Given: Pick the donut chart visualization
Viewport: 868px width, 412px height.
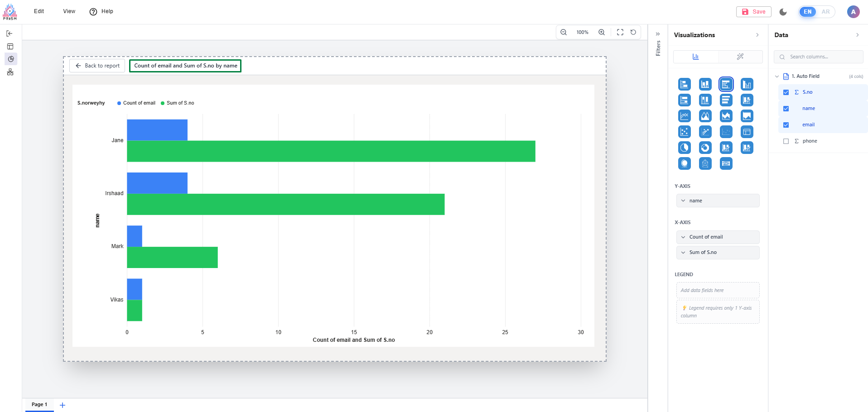Looking at the screenshot, I should [x=705, y=148].
